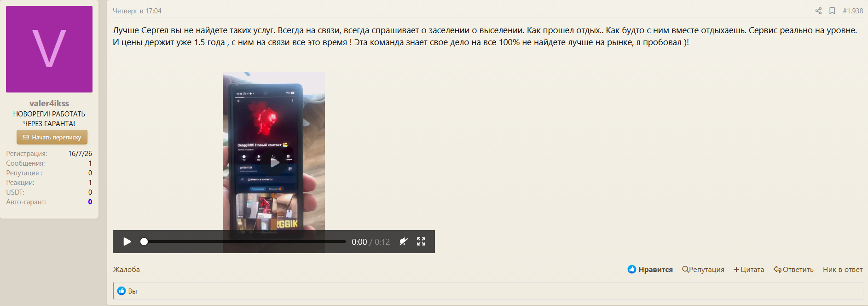This screenshot has width=868, height=306.
Task: Enter fullscreen on the video player
Action: pos(421,242)
